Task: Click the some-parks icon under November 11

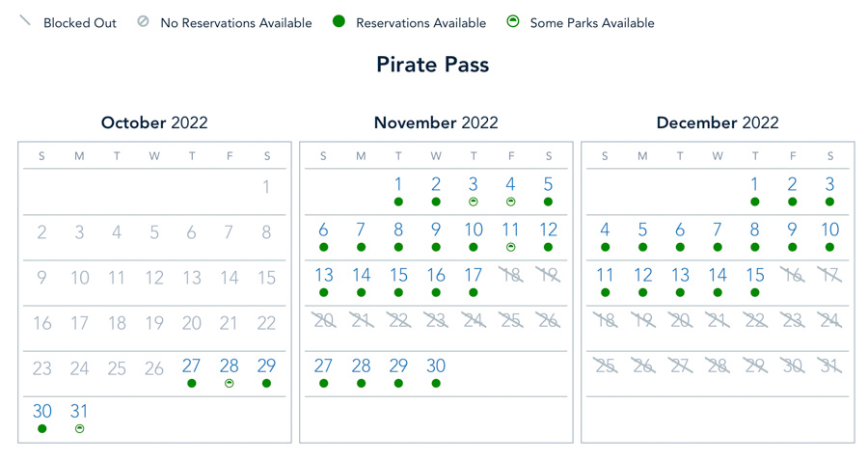Action: click(x=511, y=248)
